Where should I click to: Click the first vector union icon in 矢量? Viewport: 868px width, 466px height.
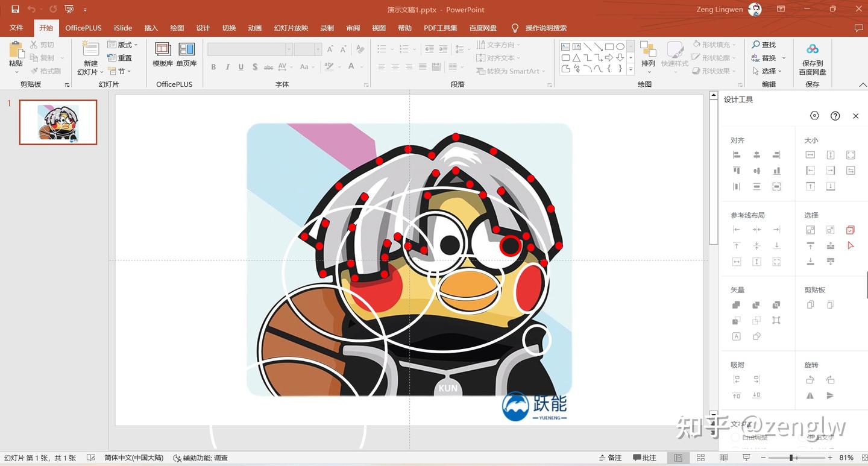click(737, 305)
